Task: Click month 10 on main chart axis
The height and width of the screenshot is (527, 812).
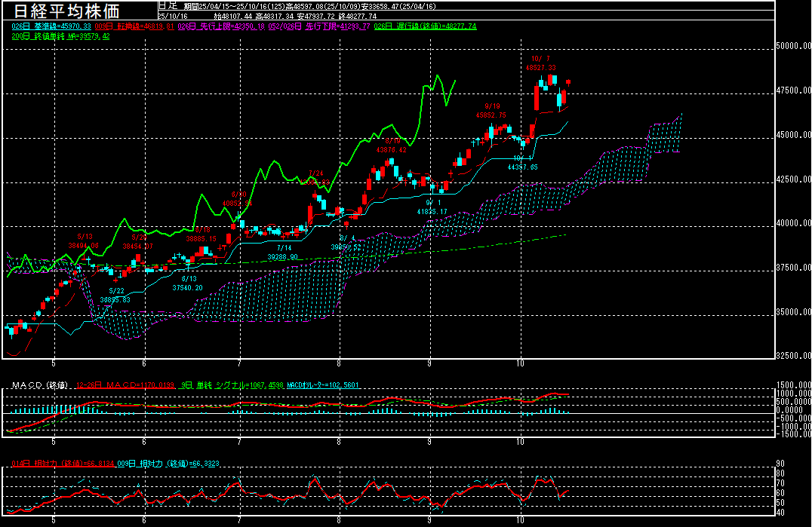Action: tap(520, 363)
